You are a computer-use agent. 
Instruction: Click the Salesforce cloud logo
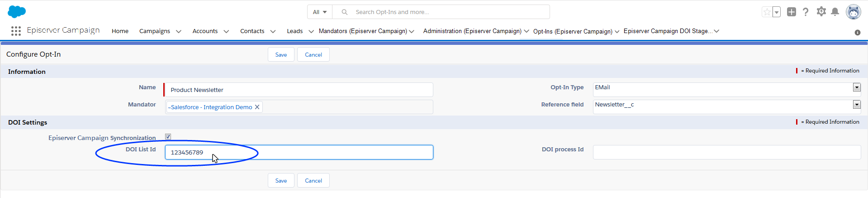click(x=17, y=12)
